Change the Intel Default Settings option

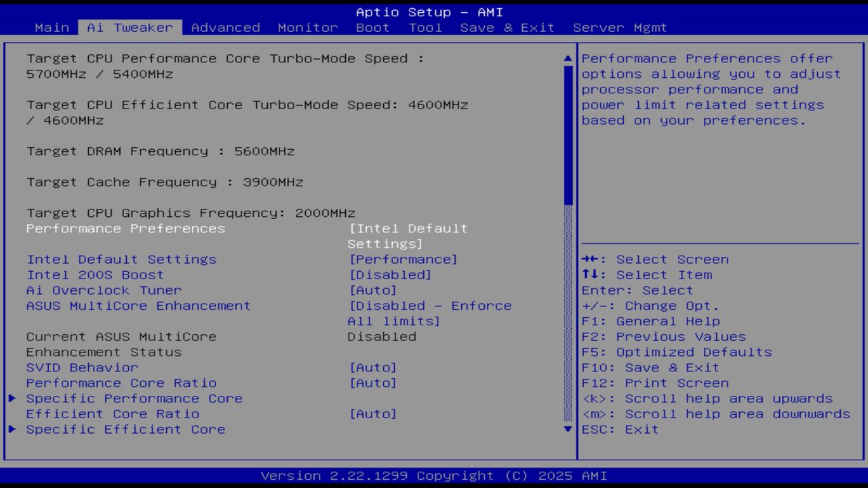click(x=122, y=259)
